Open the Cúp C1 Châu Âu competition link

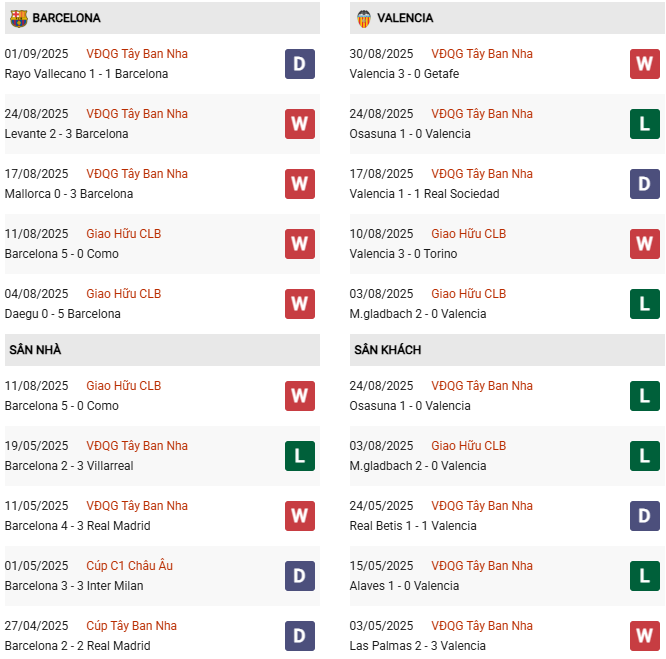coord(129,566)
